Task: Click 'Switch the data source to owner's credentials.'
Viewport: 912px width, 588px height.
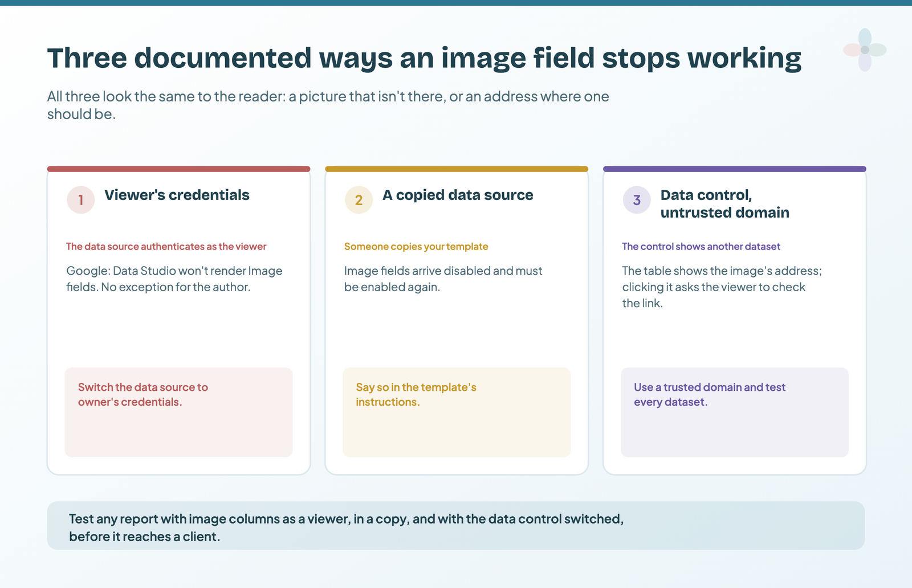Action: 143,394
